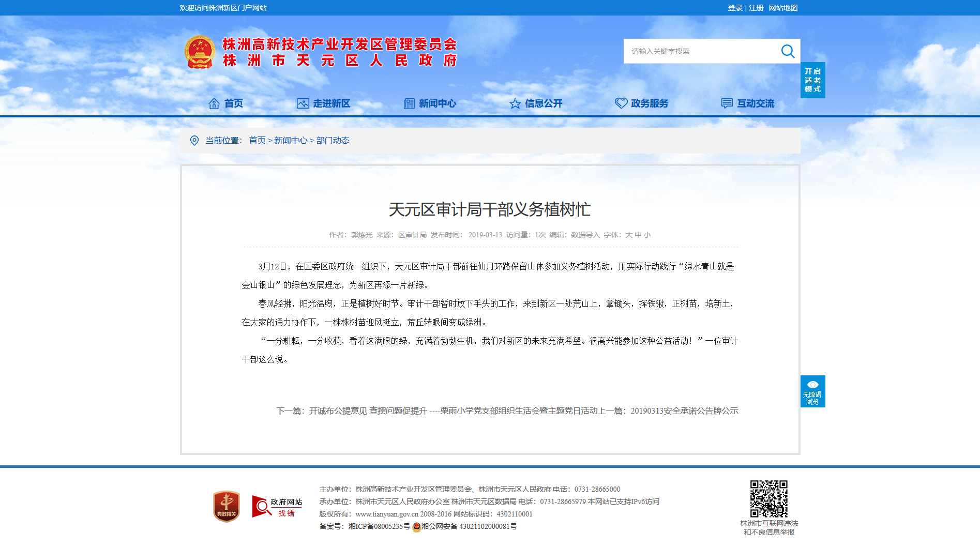Click the 注册 link at top
The width and height of the screenshot is (980, 547).
coord(756,8)
